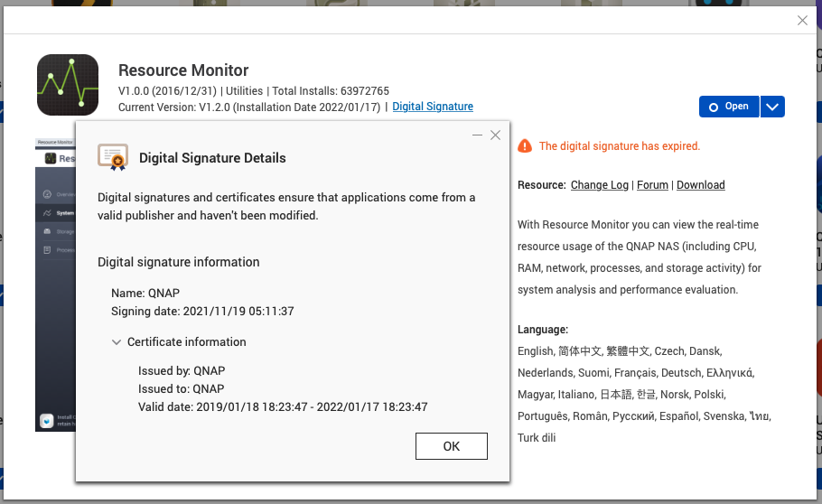Click the Resource Monitor app icon
This screenshot has width=822, height=504.
68,85
